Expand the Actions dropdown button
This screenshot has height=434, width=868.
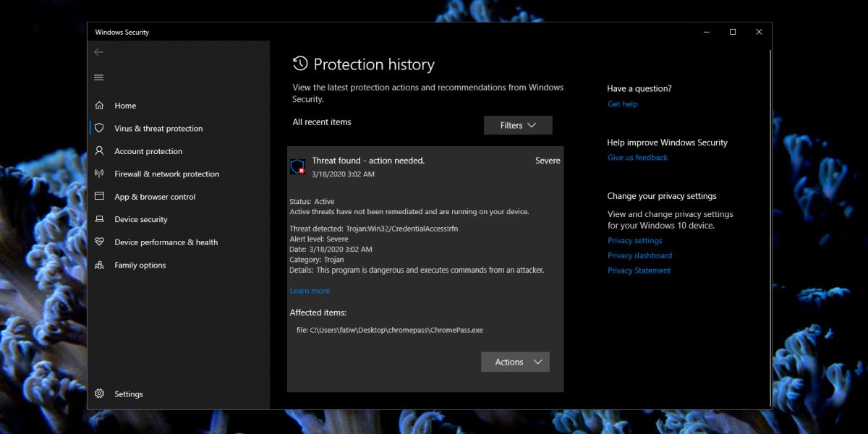pyautogui.click(x=515, y=362)
